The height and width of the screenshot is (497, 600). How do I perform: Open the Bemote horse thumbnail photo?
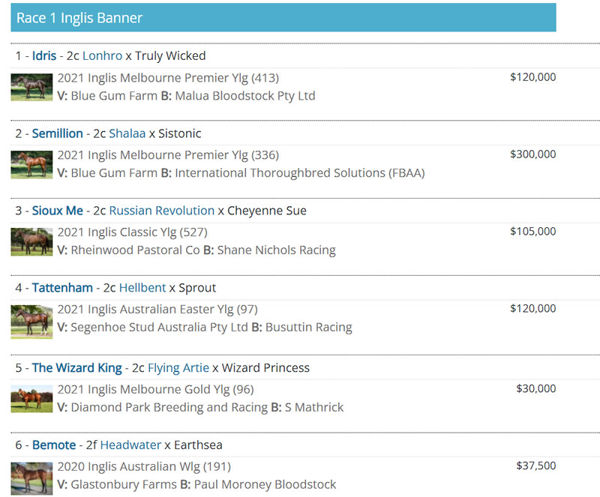[x=31, y=476]
